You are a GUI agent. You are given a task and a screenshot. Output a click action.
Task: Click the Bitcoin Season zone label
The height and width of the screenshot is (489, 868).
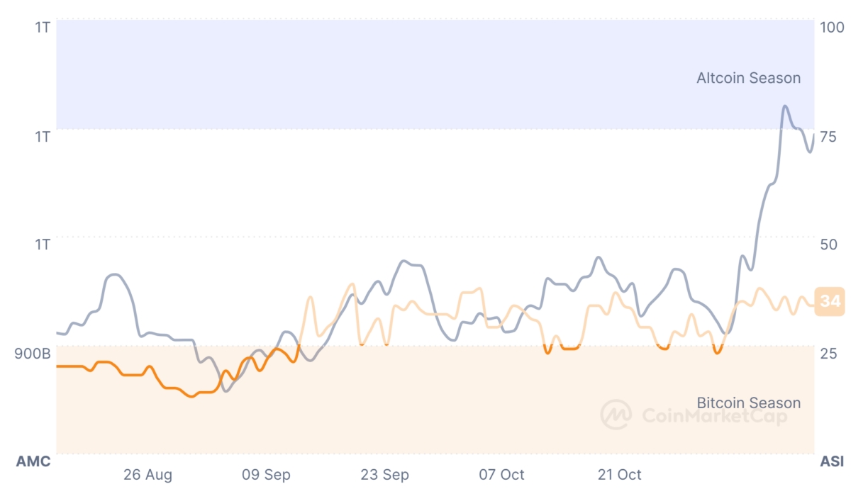pyautogui.click(x=748, y=403)
